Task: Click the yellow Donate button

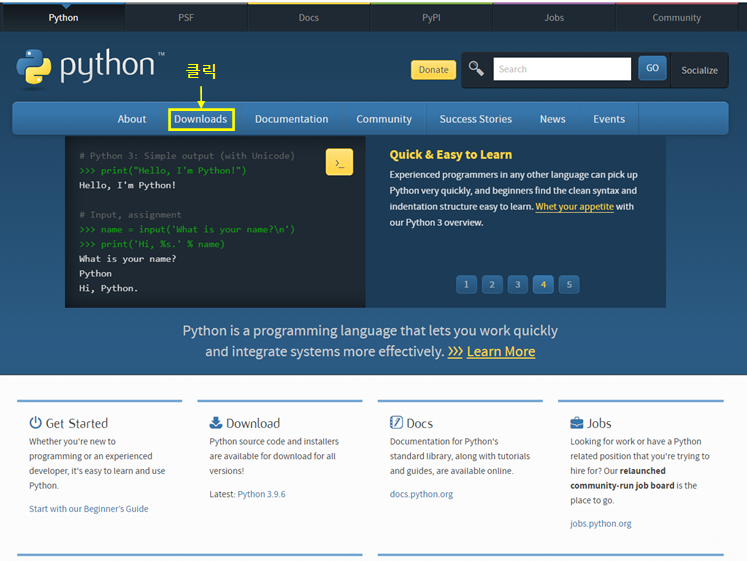Action: (434, 70)
